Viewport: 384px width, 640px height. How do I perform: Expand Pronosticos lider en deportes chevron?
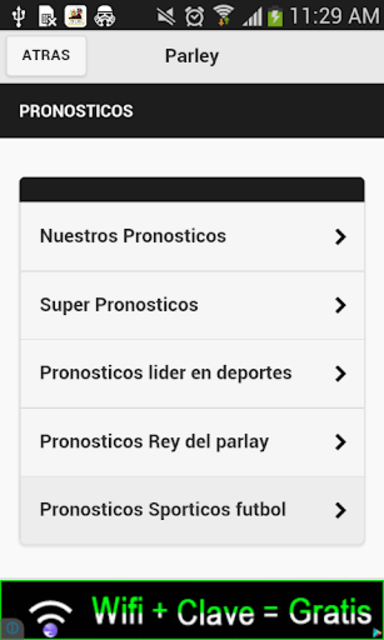[x=340, y=373]
